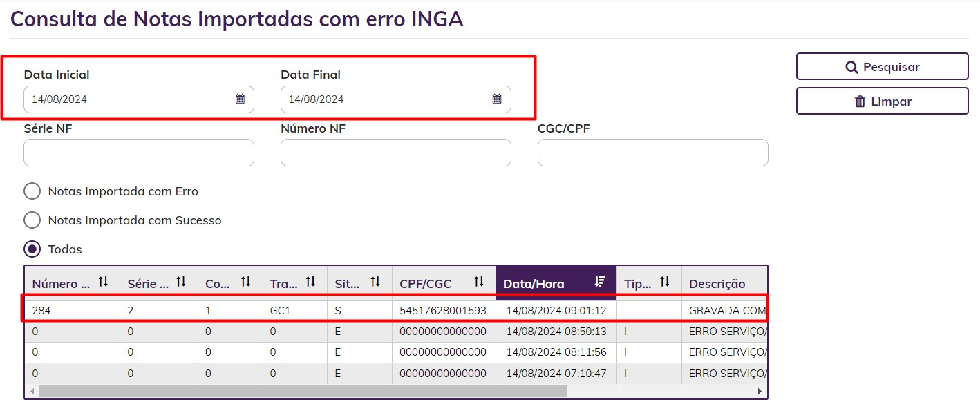
Task: Click sort arrows on the Co column
Action: [x=245, y=282]
